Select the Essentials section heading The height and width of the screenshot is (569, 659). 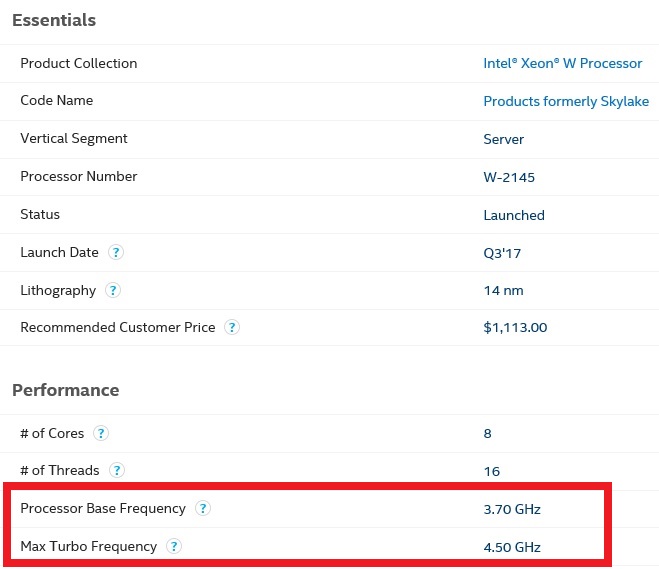[x=54, y=20]
